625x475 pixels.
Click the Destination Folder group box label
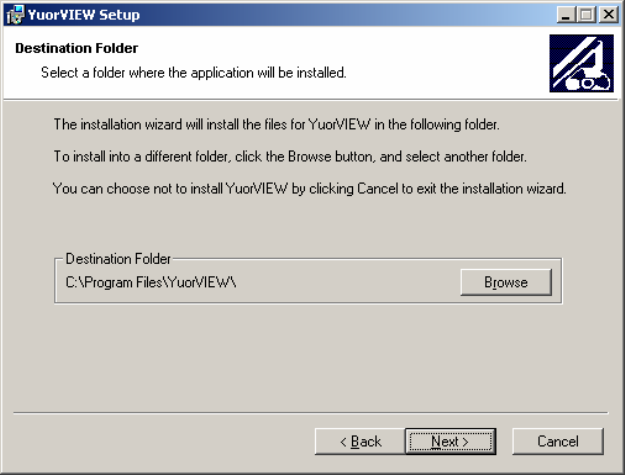tap(118, 259)
